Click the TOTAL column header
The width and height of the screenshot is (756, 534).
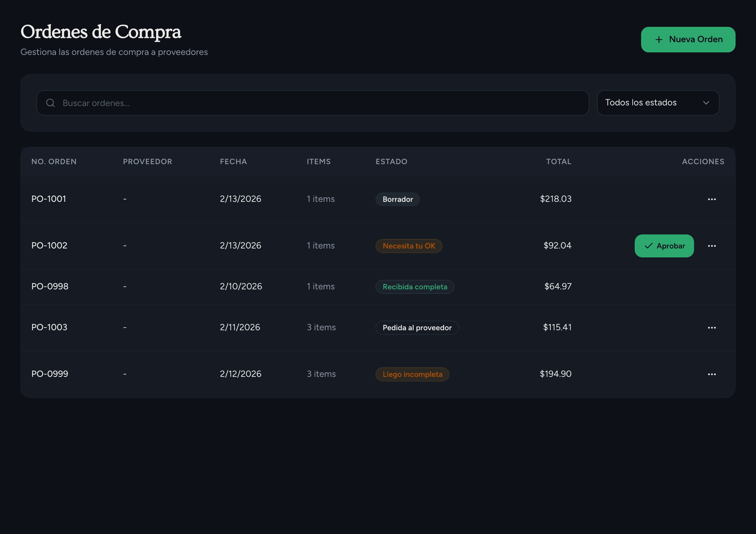pos(558,162)
